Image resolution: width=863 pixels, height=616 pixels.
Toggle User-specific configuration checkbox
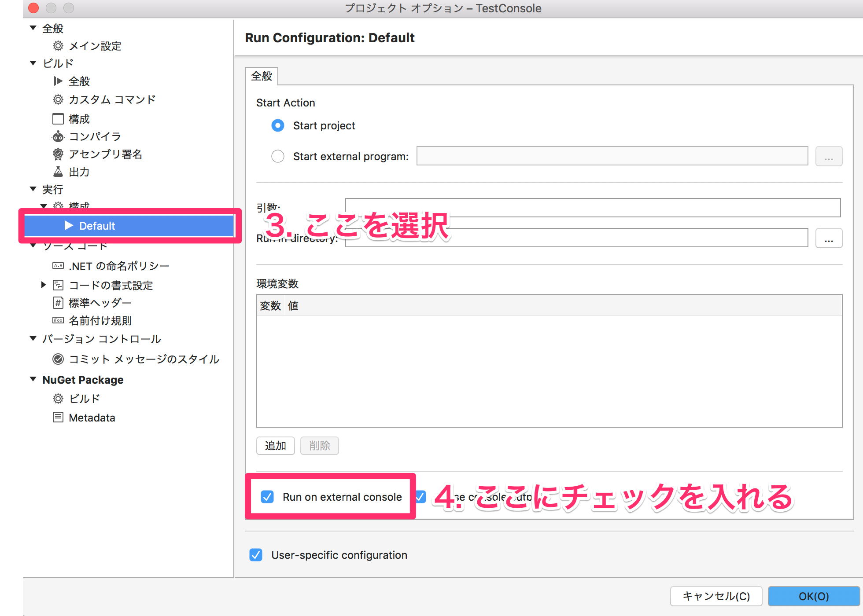click(x=256, y=555)
